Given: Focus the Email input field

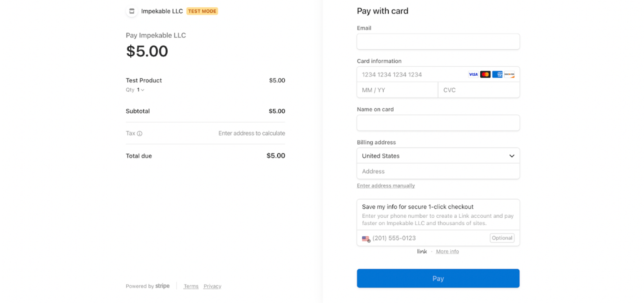Looking at the screenshot, I should pos(438,41).
